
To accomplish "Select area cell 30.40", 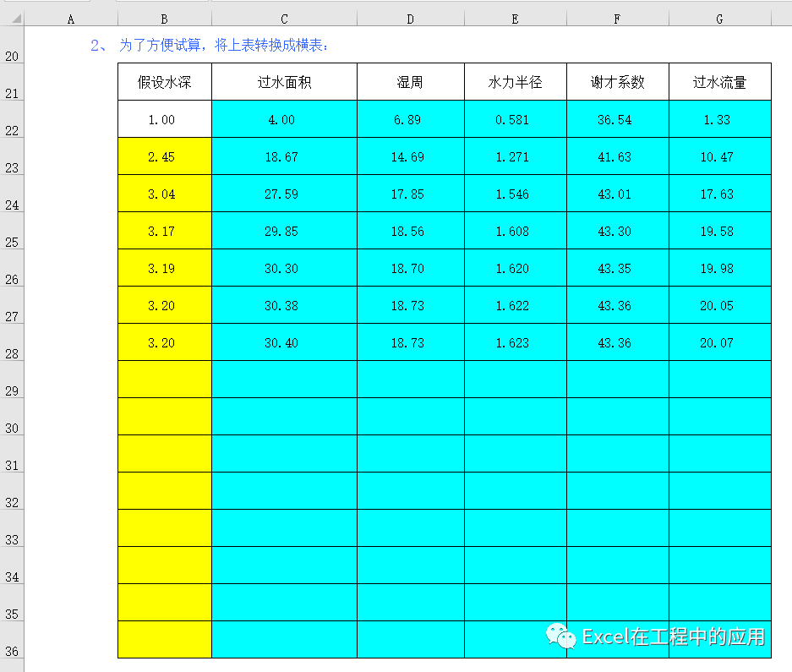I will [284, 342].
